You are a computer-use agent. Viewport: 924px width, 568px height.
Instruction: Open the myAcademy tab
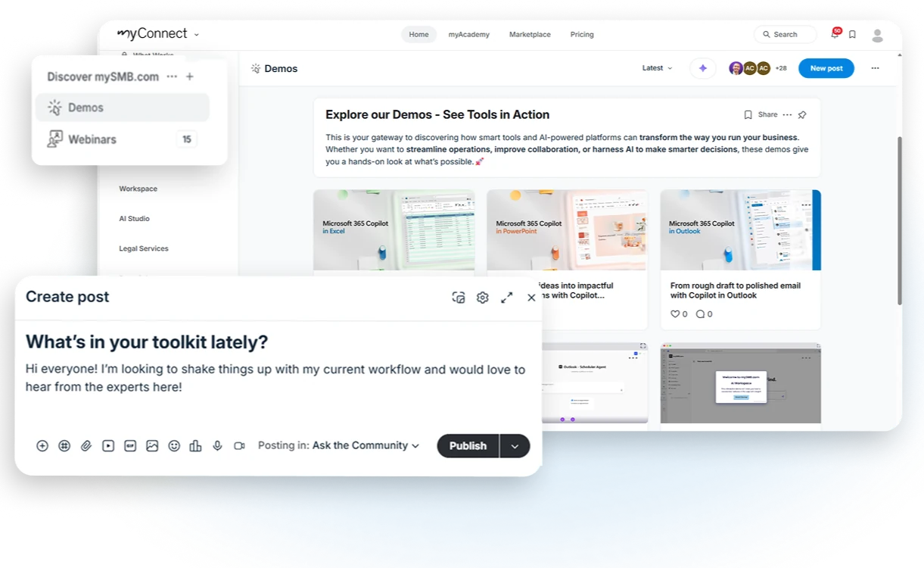pyautogui.click(x=468, y=34)
